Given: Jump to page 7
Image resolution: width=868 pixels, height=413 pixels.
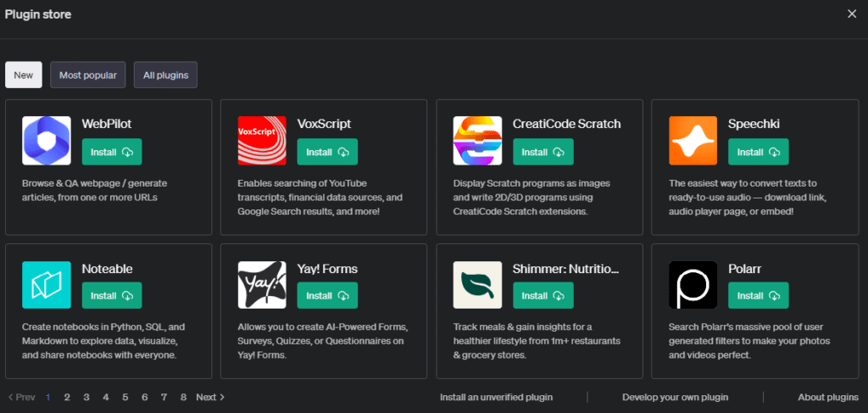Looking at the screenshot, I should click(x=164, y=397).
